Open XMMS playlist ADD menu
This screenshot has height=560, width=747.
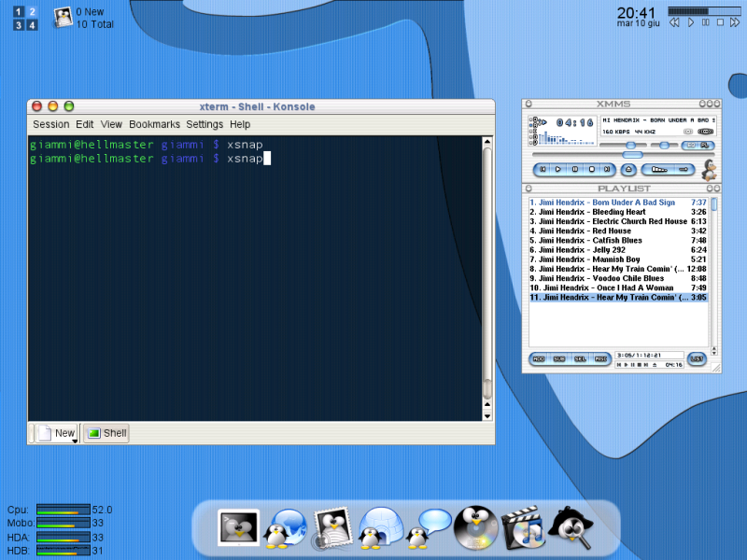539,358
